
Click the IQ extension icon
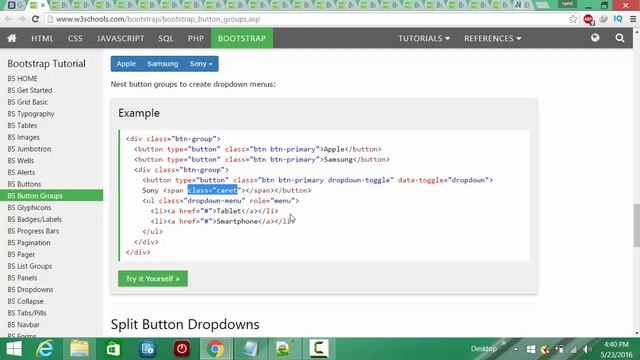pyautogui.click(x=618, y=19)
